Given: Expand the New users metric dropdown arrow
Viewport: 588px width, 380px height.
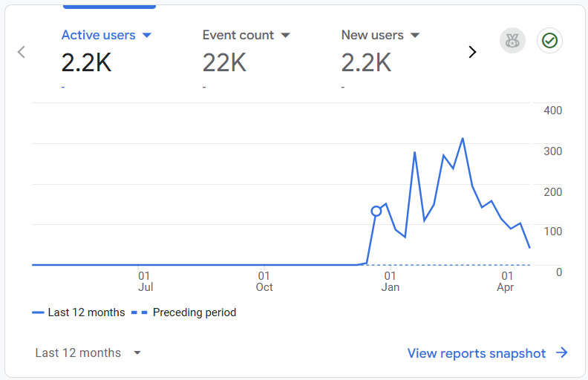Looking at the screenshot, I should (x=415, y=35).
